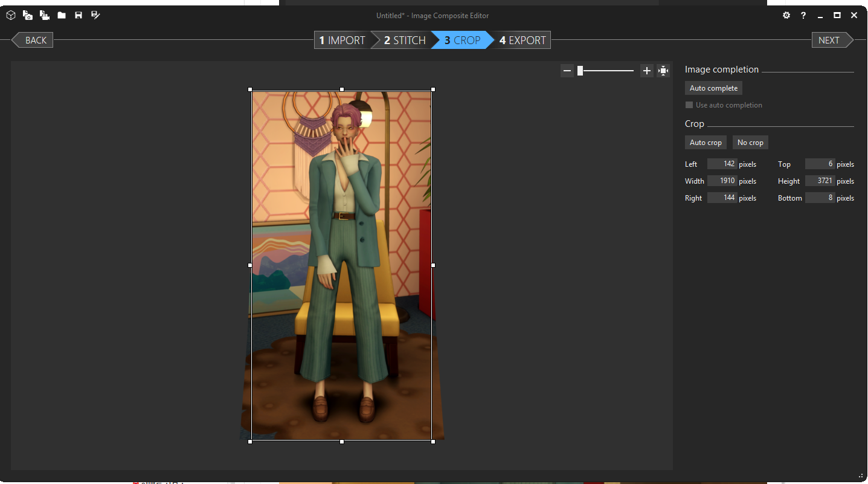Zoom out with the minus button

567,71
